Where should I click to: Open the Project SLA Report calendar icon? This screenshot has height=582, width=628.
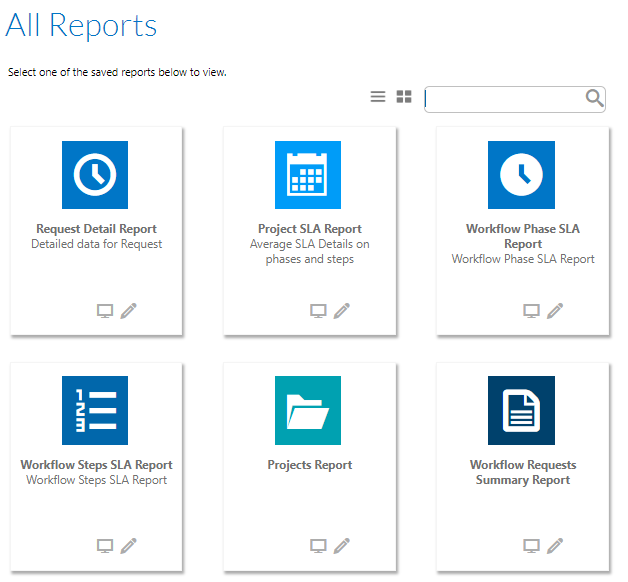click(308, 175)
